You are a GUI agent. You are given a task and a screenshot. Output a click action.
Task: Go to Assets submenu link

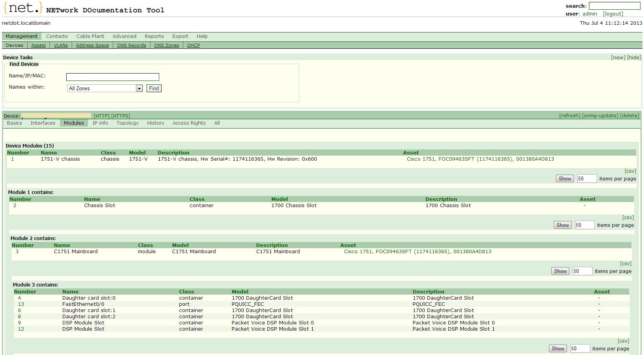point(38,45)
